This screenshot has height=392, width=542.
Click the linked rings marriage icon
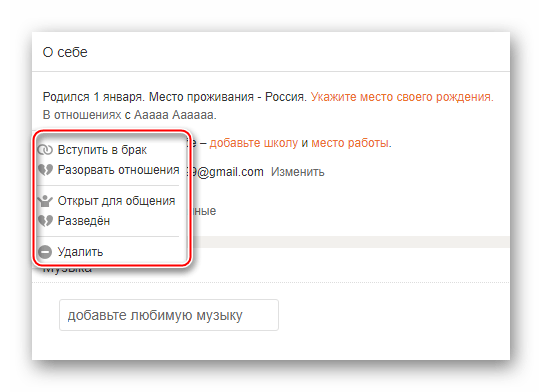pos(45,150)
